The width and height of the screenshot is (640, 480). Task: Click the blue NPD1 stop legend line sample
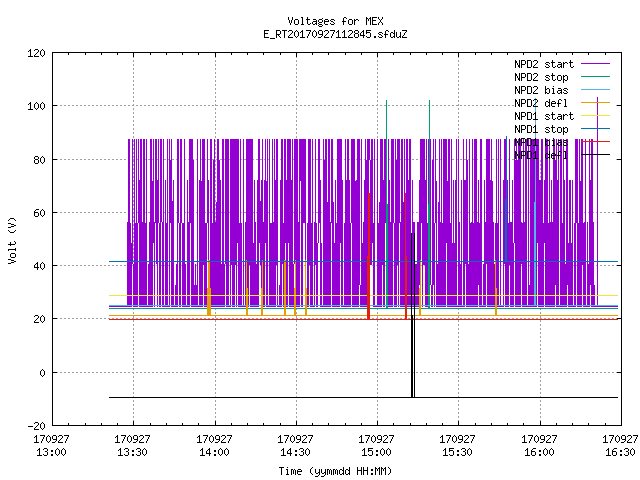pos(596,129)
